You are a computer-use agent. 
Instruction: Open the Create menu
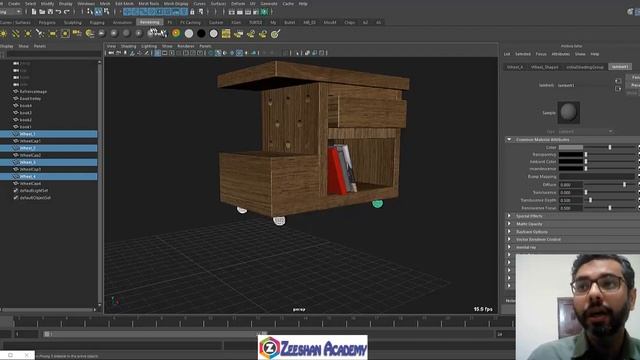[14, 3]
